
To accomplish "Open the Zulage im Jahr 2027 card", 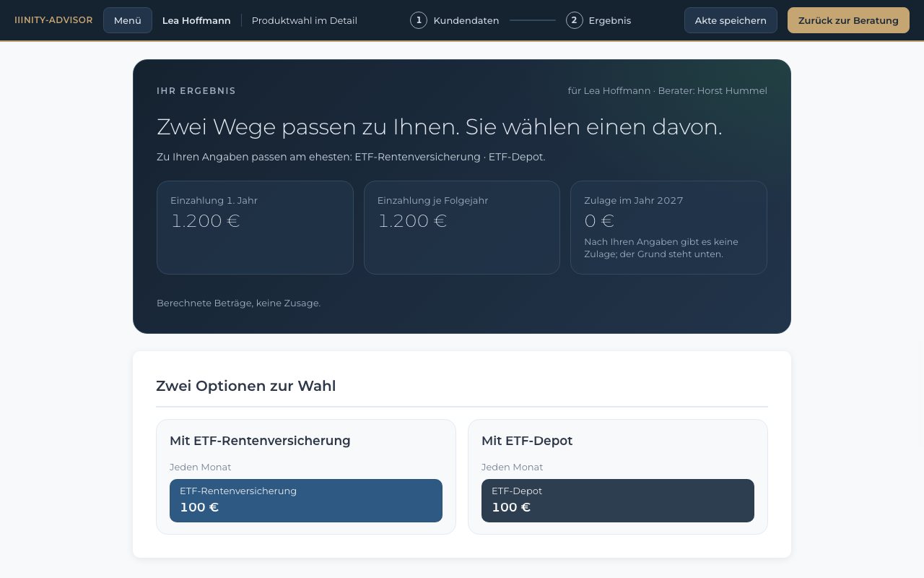I will pyautogui.click(x=668, y=228).
